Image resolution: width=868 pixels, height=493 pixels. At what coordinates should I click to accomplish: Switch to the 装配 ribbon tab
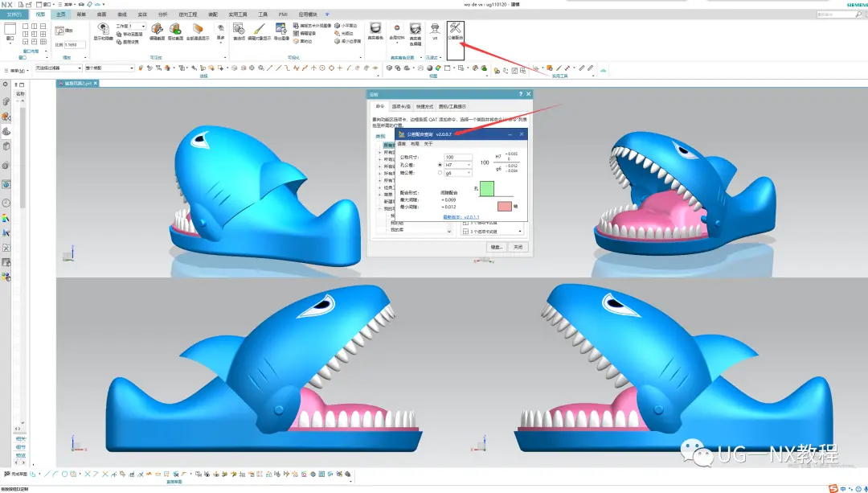click(212, 14)
